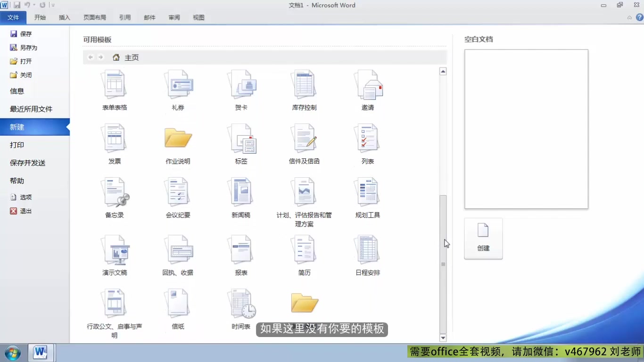Image resolution: width=644 pixels, height=362 pixels.
Task: Switch to the 插入 tab
Action: [x=65, y=17]
